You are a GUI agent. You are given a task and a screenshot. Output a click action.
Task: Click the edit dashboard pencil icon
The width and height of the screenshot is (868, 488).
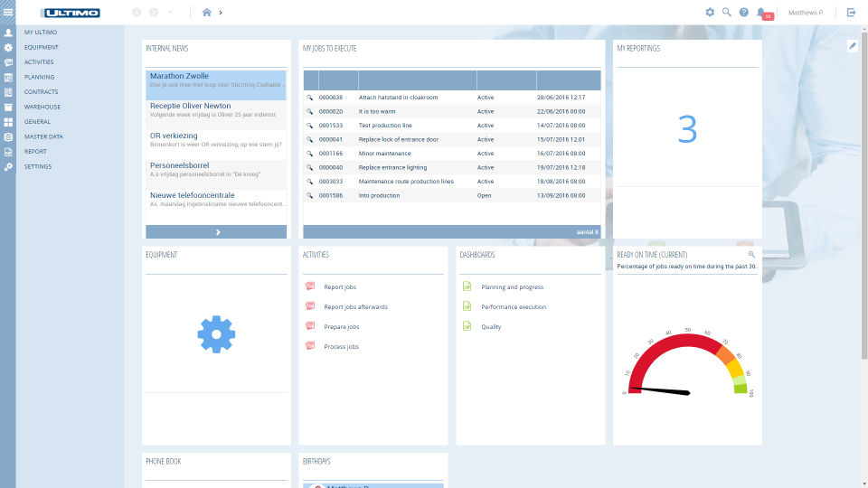(x=852, y=46)
